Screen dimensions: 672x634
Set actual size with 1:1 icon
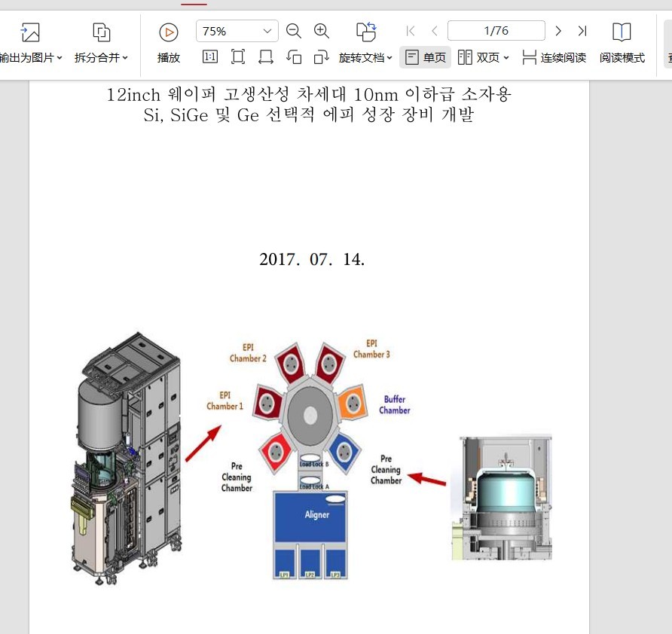pos(210,57)
